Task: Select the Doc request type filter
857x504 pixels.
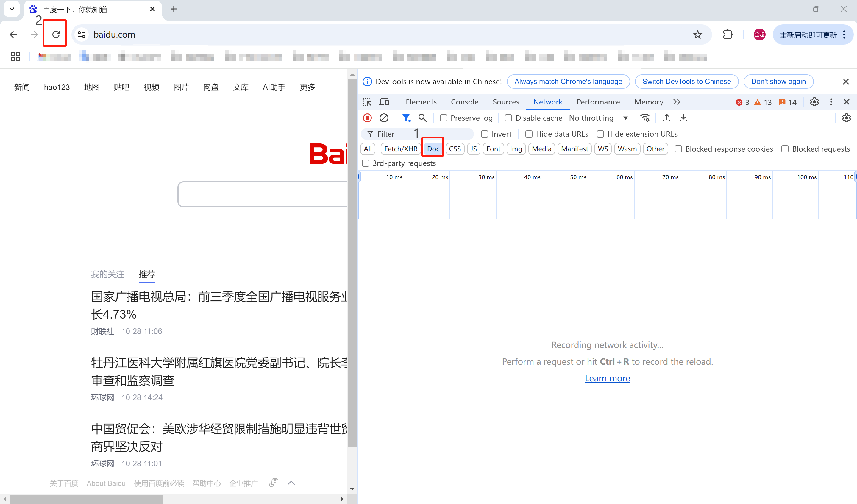Action: (433, 149)
